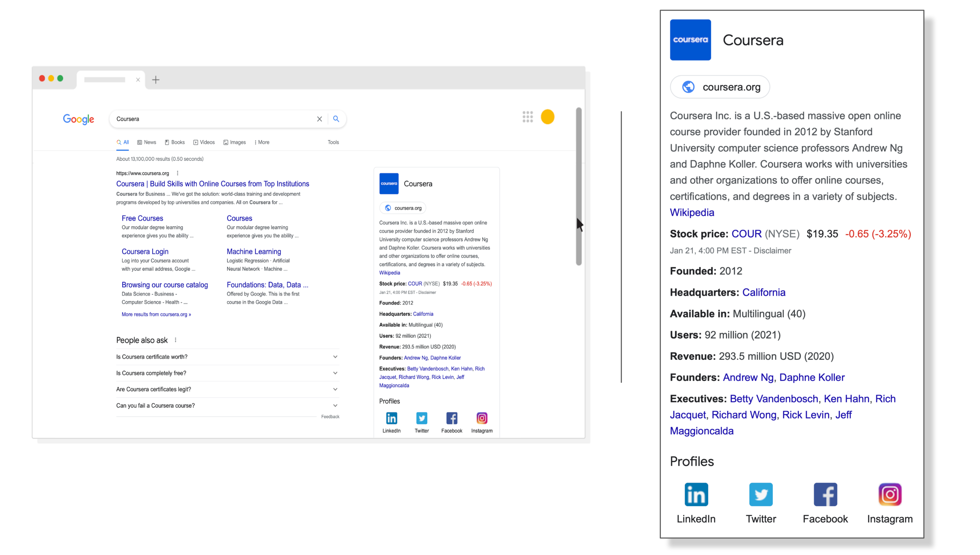
Task: Open the Courses sitelink
Action: (x=239, y=218)
